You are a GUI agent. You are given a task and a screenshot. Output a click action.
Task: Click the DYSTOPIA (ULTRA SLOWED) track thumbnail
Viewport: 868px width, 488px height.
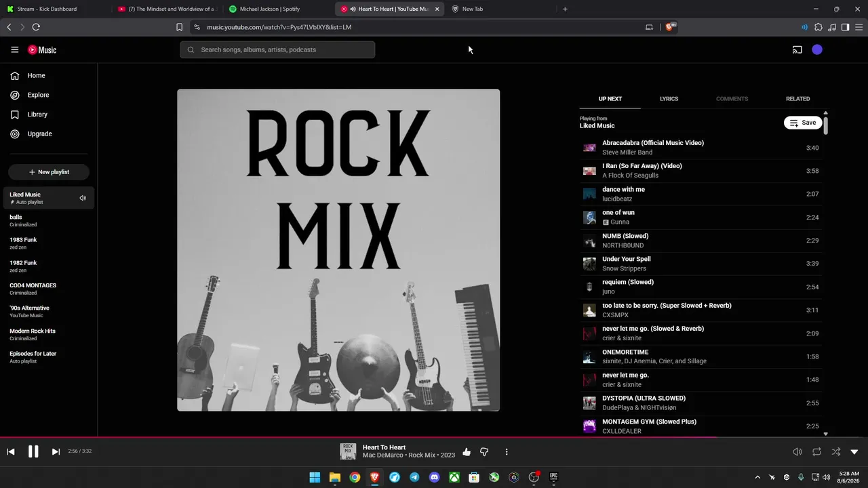click(589, 403)
